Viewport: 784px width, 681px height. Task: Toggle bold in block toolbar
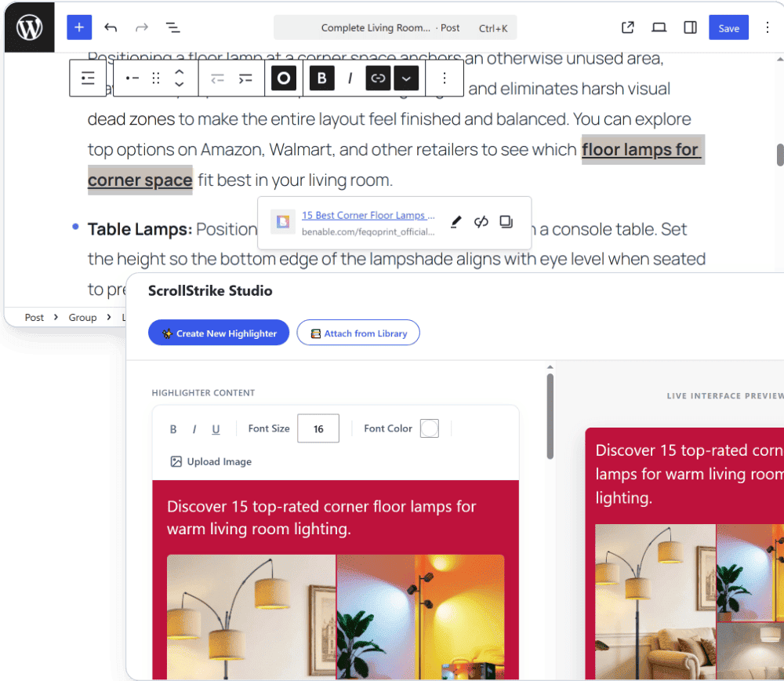[x=322, y=78]
